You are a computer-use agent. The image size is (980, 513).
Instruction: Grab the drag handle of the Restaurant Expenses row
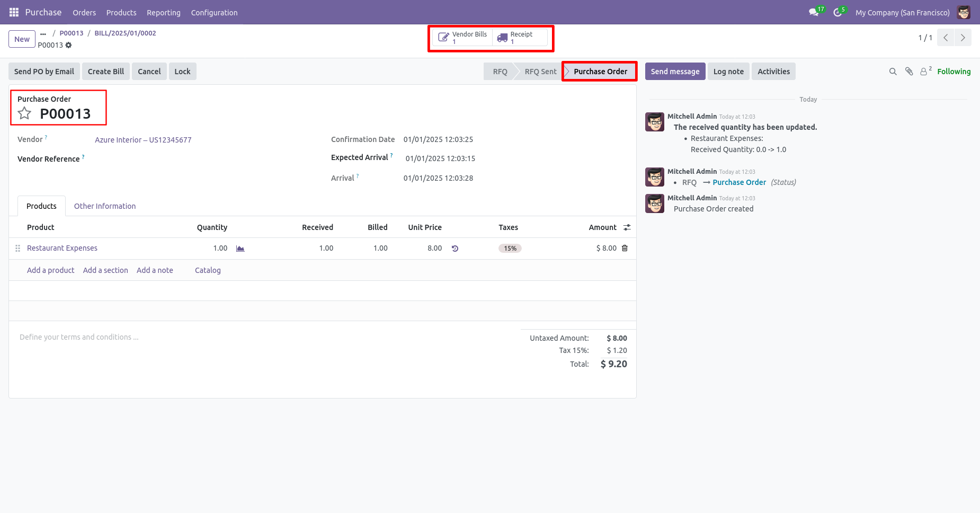(17, 248)
